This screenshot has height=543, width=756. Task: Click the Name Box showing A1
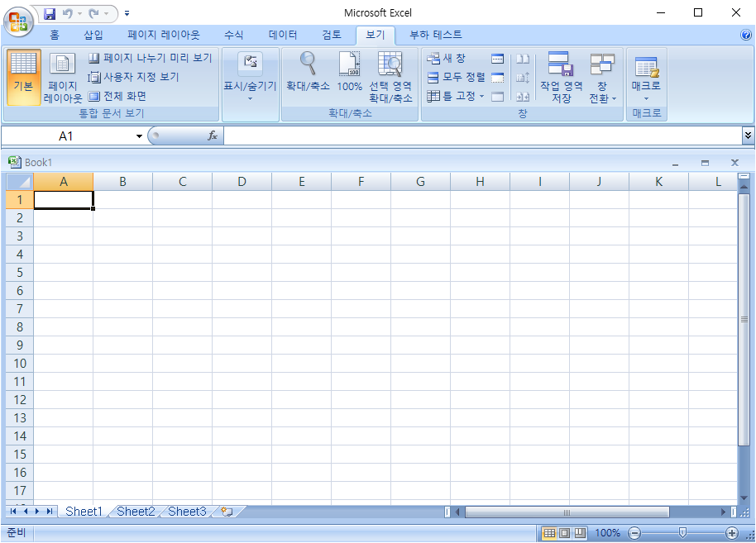66,136
